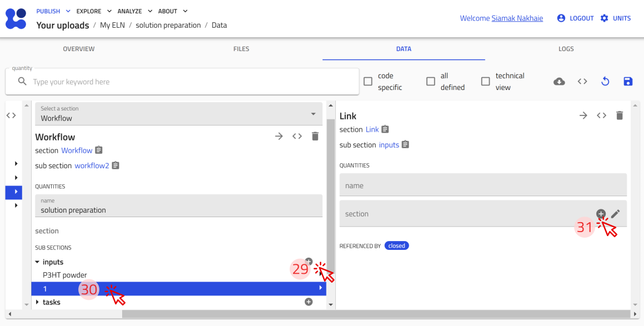644x326 pixels.
Task: Copy the Workflow section clipboard icon
Action: 99,150
